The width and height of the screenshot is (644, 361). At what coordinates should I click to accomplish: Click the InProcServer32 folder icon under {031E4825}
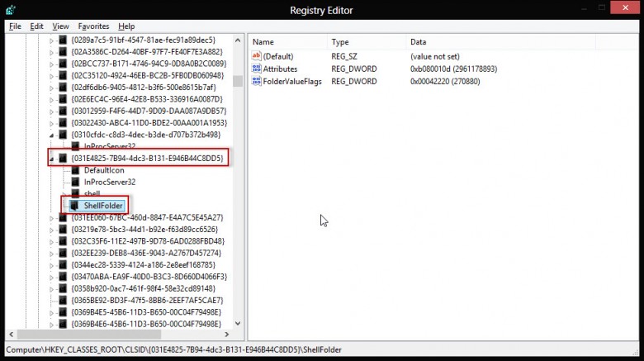point(76,182)
